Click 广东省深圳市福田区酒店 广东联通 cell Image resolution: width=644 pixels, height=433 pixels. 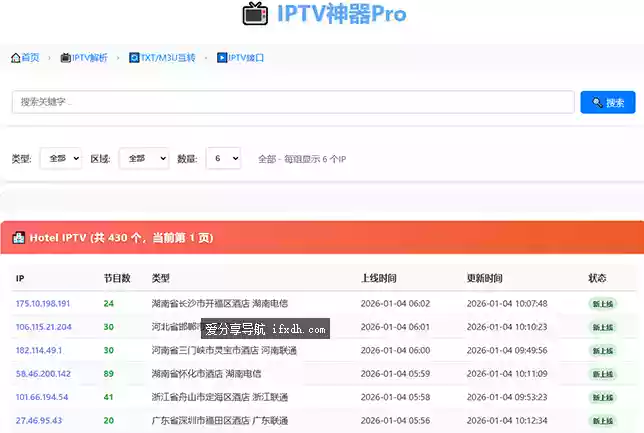point(220,421)
